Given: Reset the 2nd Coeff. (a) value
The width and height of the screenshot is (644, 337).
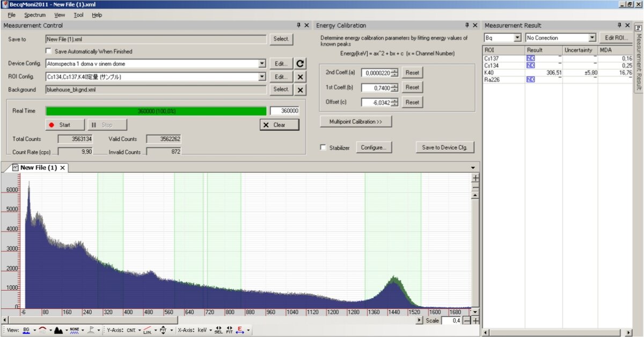Looking at the screenshot, I should (x=412, y=72).
